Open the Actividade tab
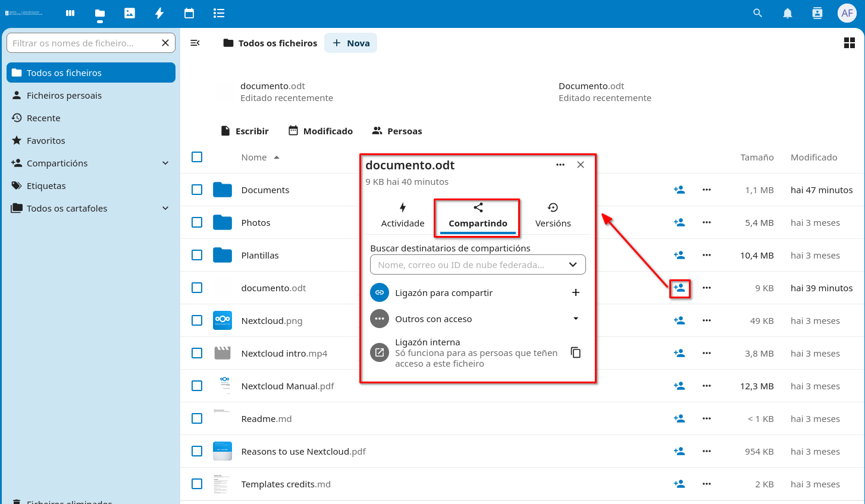The width and height of the screenshot is (865, 504). pos(403,215)
